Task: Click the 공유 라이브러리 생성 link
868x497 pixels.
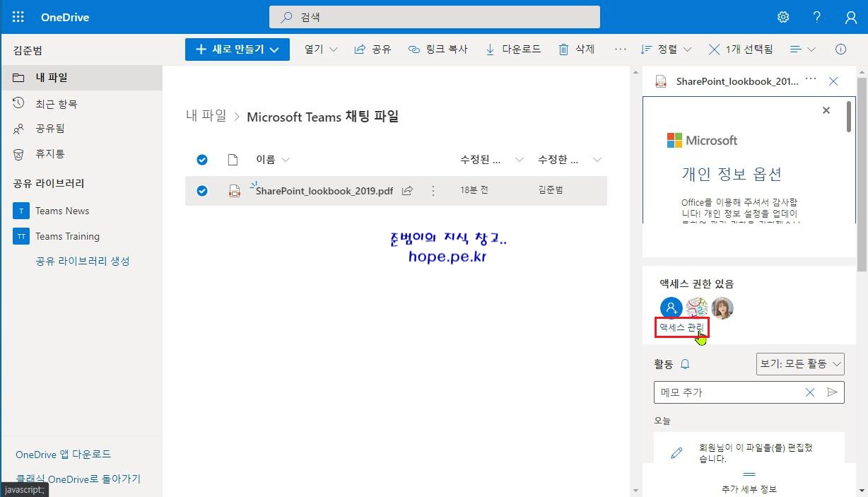Action: [x=83, y=261]
